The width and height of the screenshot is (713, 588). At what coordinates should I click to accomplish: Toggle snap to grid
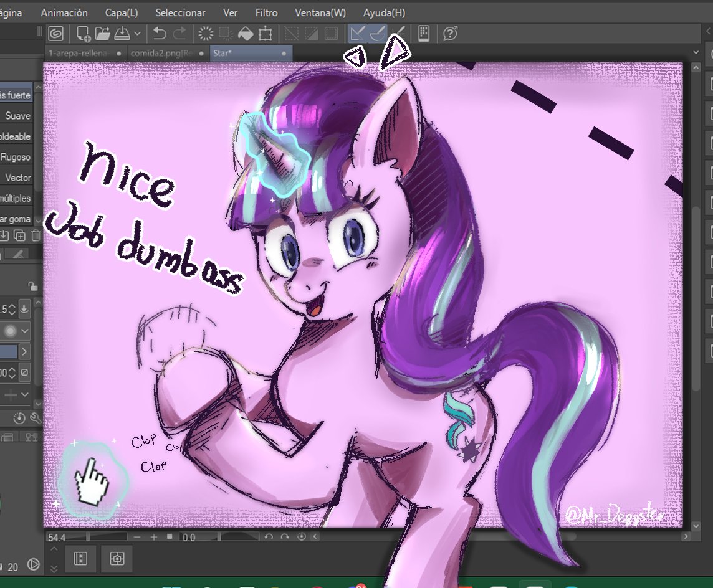point(398,34)
